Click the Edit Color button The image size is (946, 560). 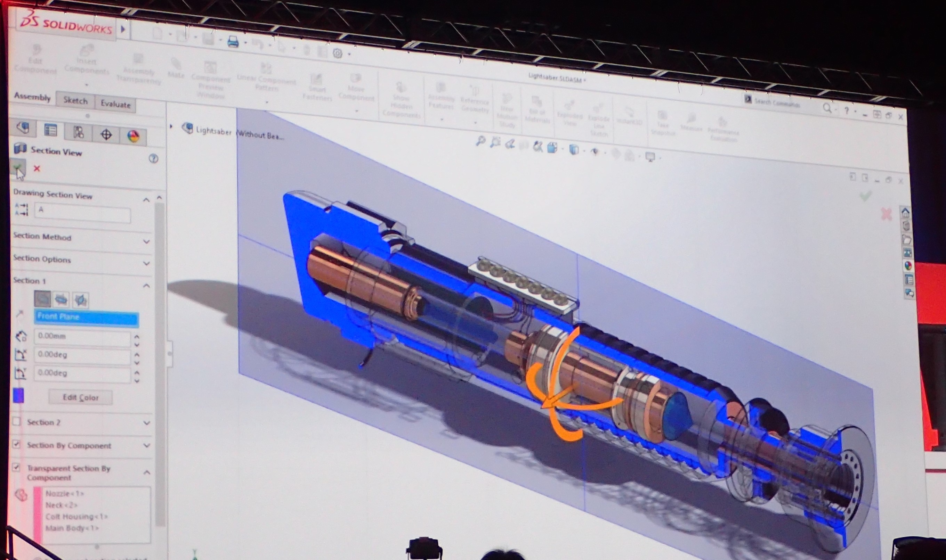coord(80,397)
